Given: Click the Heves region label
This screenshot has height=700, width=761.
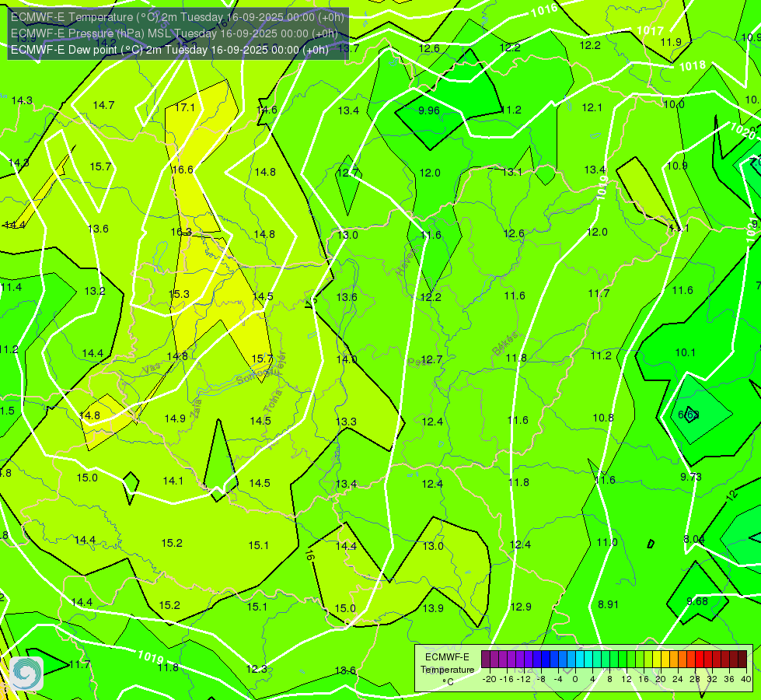Looking at the screenshot, I should click(406, 263).
